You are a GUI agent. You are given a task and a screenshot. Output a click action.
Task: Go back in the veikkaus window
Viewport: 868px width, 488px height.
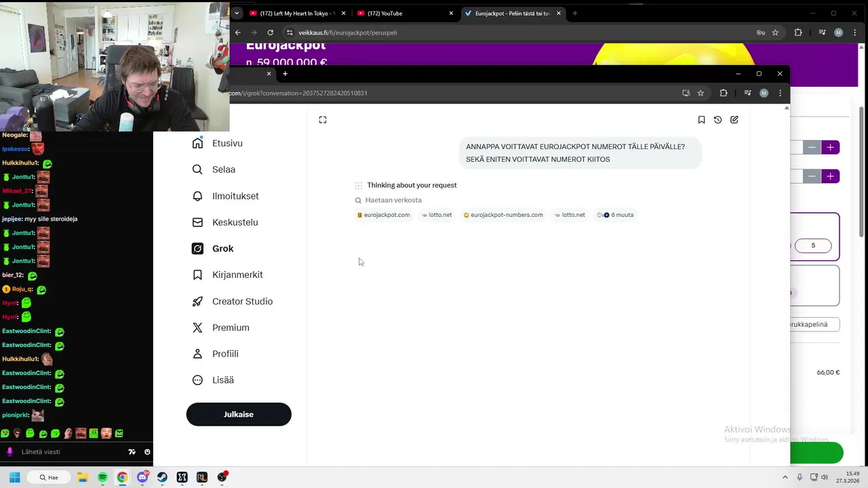pos(238,33)
